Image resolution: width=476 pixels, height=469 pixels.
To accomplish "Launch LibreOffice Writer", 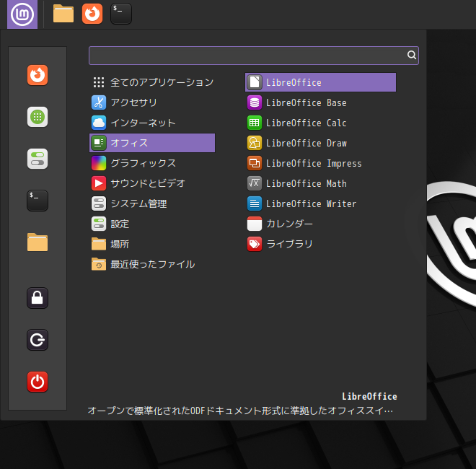I will point(320,203).
